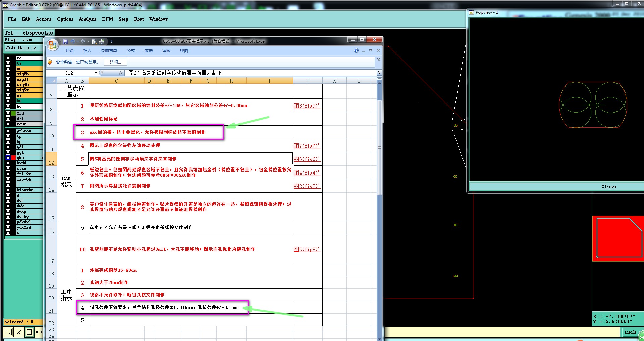
Task: Open the Undo history dropdown arrow
Action: click(x=77, y=42)
